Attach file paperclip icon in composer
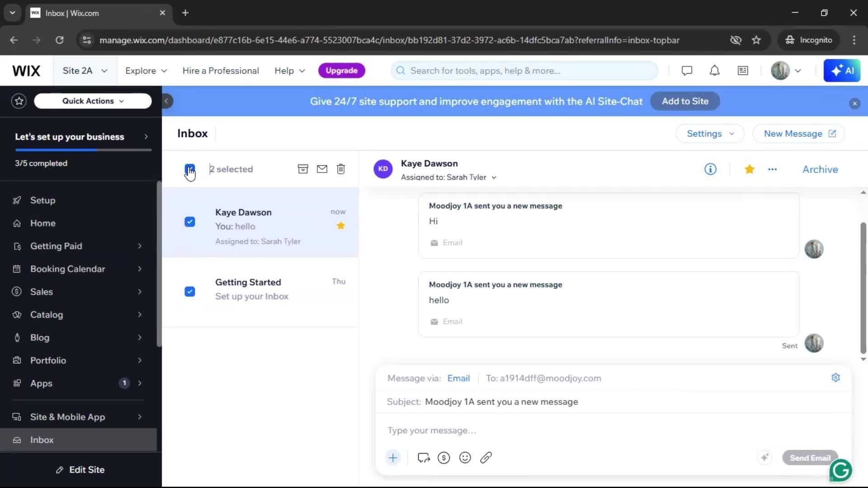The width and height of the screenshot is (868, 488). tap(486, 458)
